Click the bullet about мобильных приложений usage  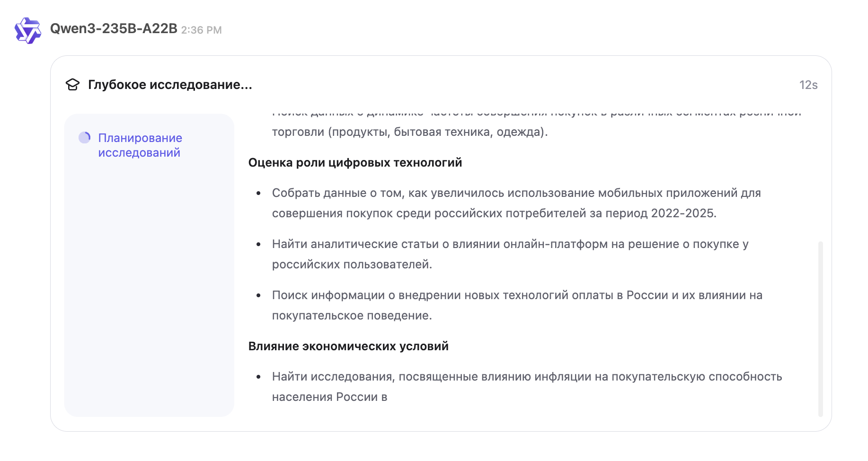click(516, 193)
